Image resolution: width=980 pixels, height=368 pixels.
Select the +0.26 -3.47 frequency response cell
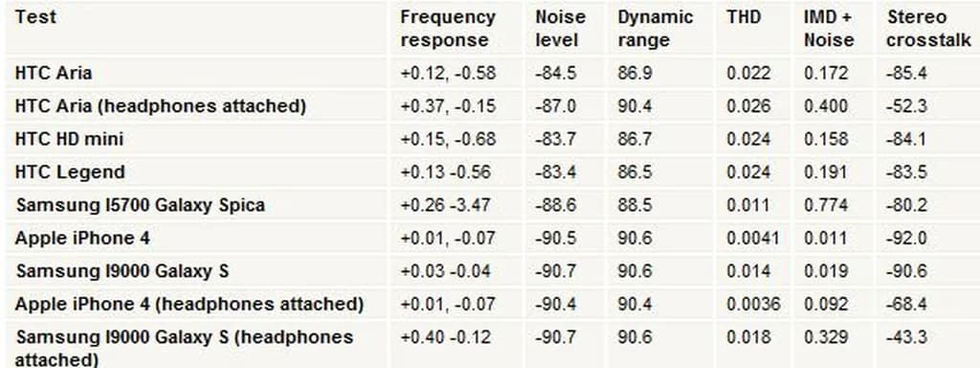[x=445, y=205]
